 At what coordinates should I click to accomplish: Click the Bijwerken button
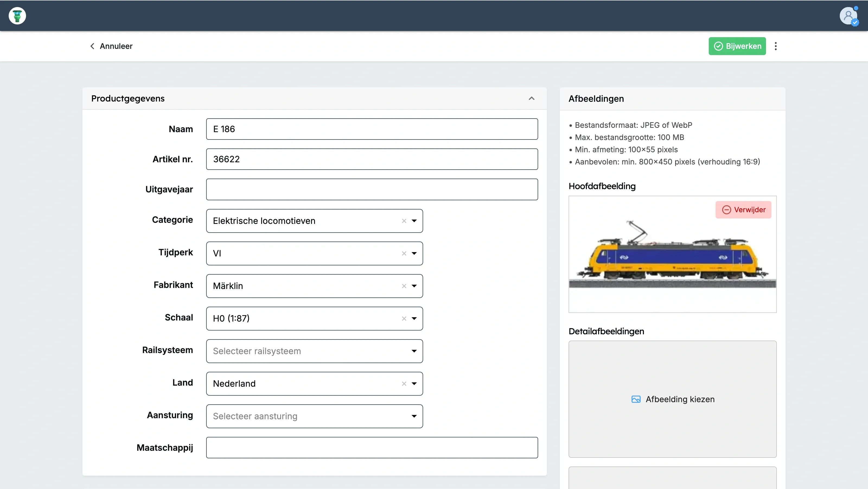click(x=737, y=46)
